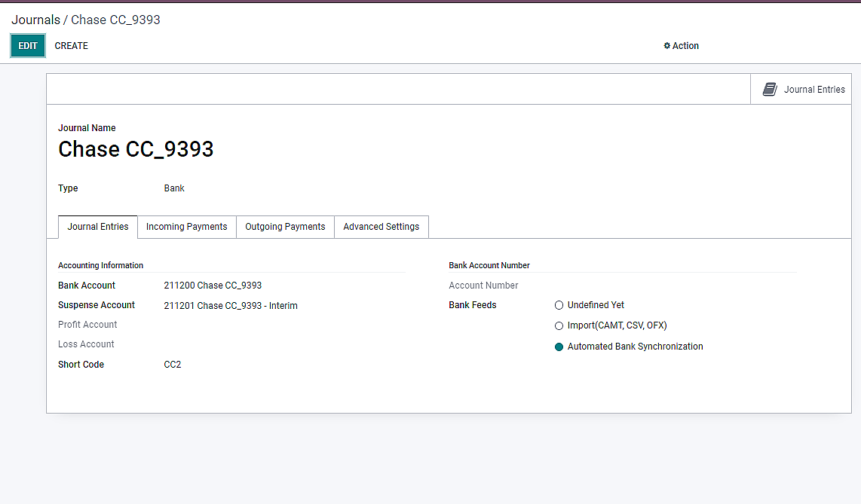Open suspense account 211201 Chase CC_9393 - Interim
Screen dimensions: 861x504
pos(231,305)
